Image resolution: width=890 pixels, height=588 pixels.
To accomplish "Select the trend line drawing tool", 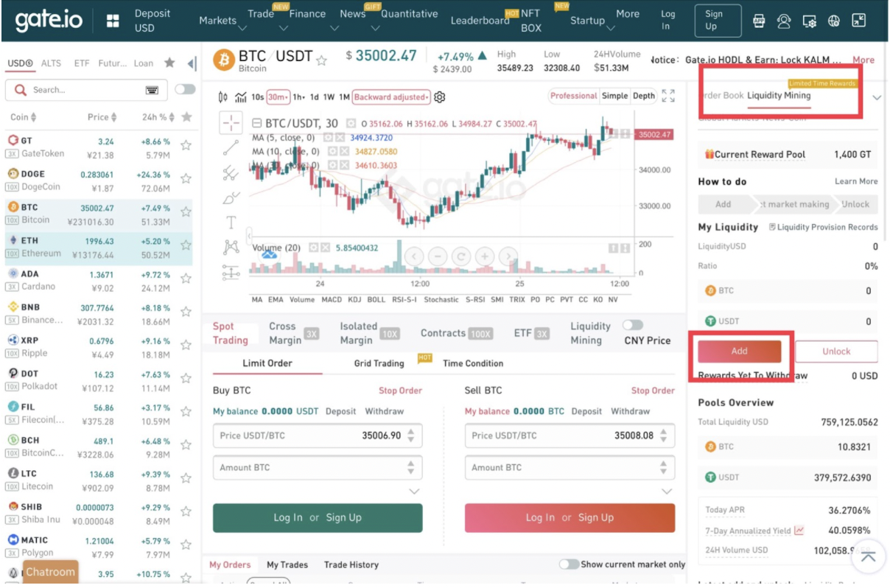I will (x=231, y=146).
